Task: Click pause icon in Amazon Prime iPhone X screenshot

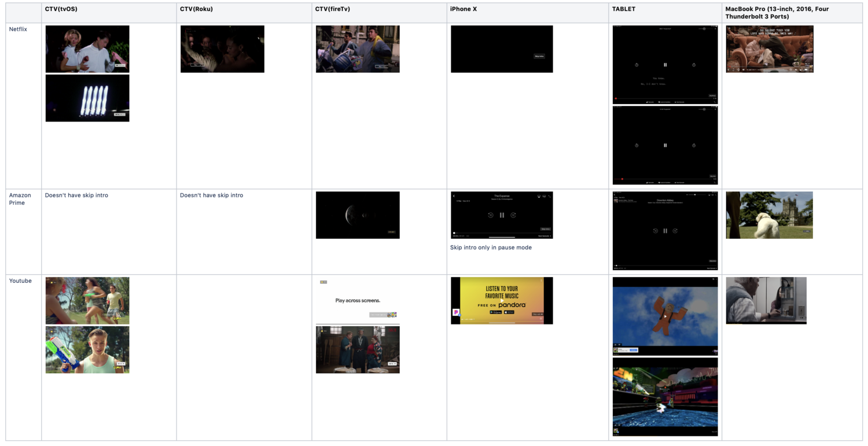Action: [502, 215]
